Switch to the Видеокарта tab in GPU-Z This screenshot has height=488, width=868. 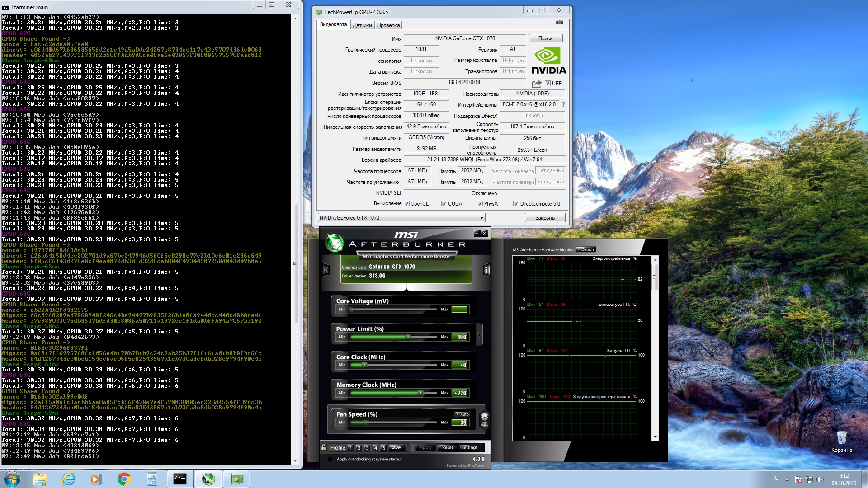click(333, 25)
